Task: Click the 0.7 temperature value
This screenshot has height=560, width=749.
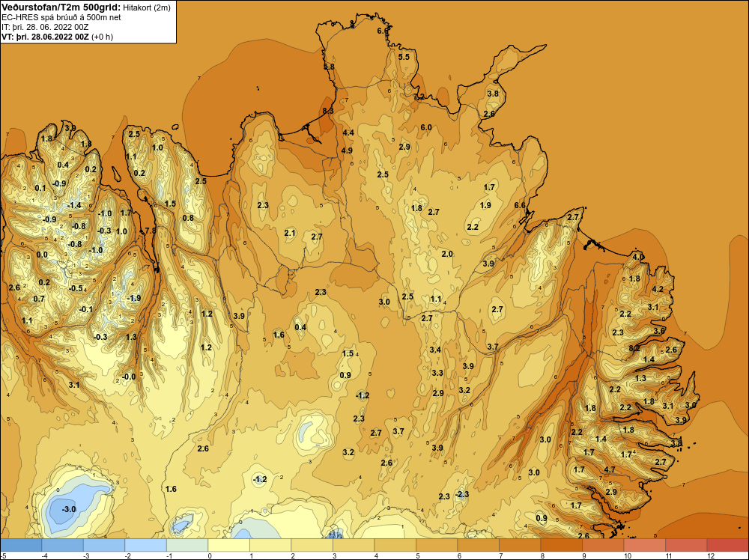Action: (x=39, y=299)
